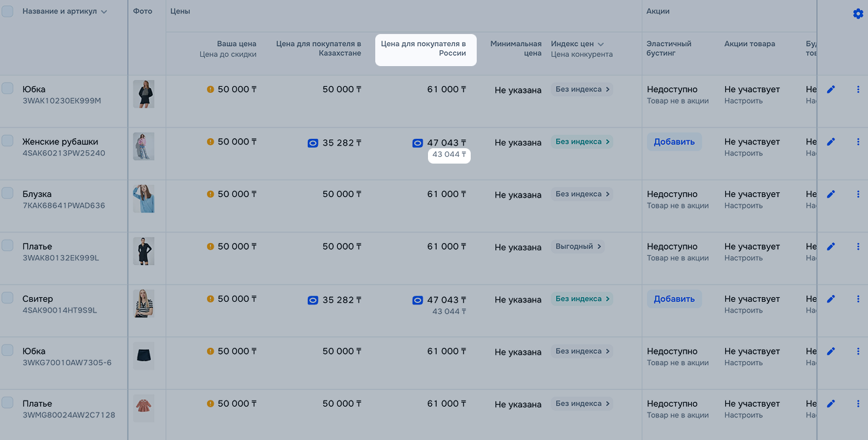Click Ozon card icon next to 47 043 ₸ for Свитер
The width and height of the screenshot is (868, 440).
417,300
